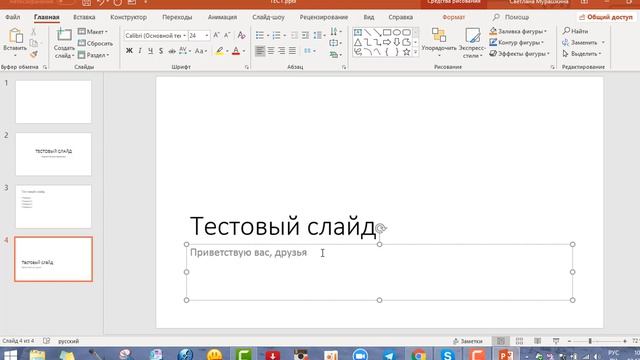Click Replace (Заменить) button

tap(580, 42)
